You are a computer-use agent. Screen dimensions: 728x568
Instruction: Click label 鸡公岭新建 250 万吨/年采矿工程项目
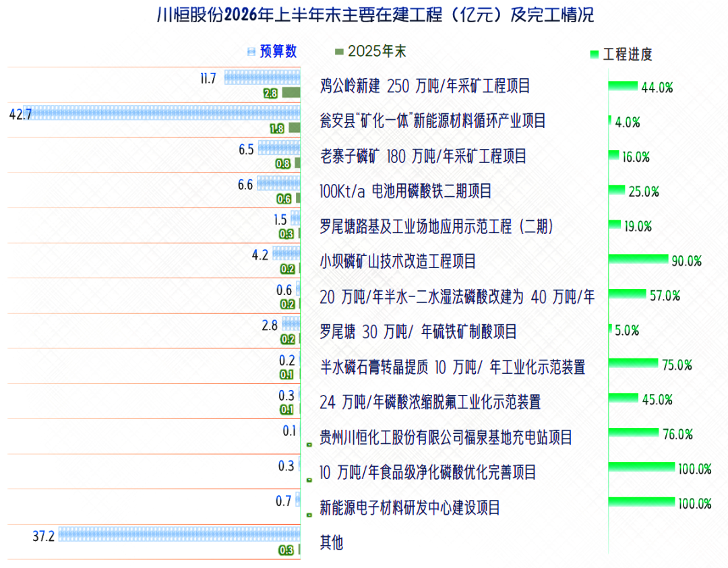point(425,86)
